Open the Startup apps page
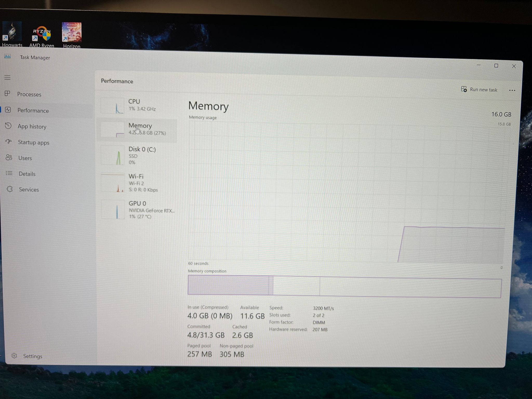This screenshot has height=399, width=532. [x=34, y=142]
